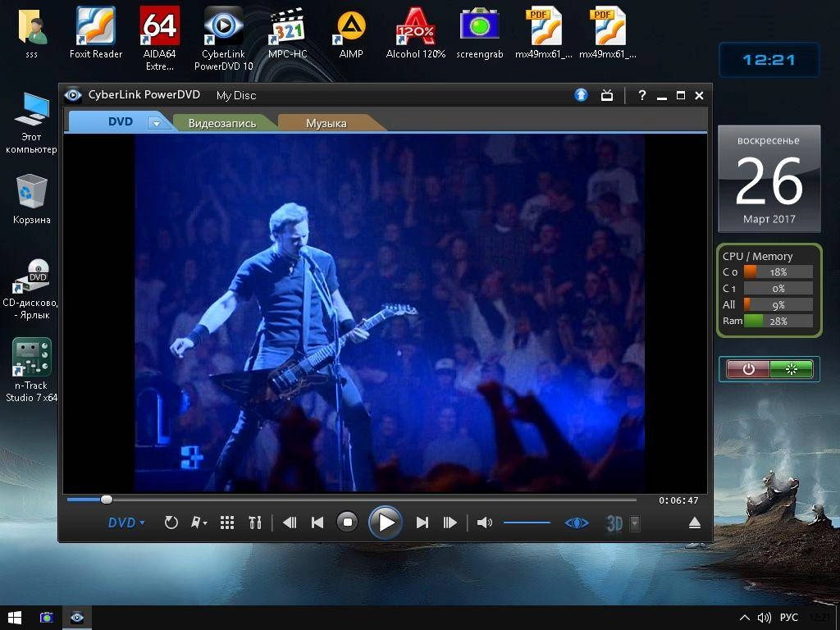The height and width of the screenshot is (630, 840).
Task: Select the CD-дисковод shortcut icon
Action: (x=31, y=290)
